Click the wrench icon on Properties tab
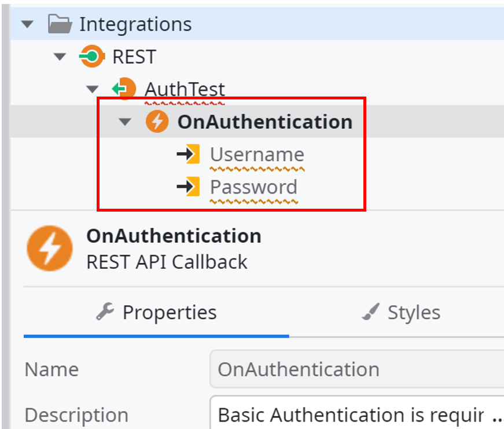The width and height of the screenshot is (504, 429). pos(106,312)
